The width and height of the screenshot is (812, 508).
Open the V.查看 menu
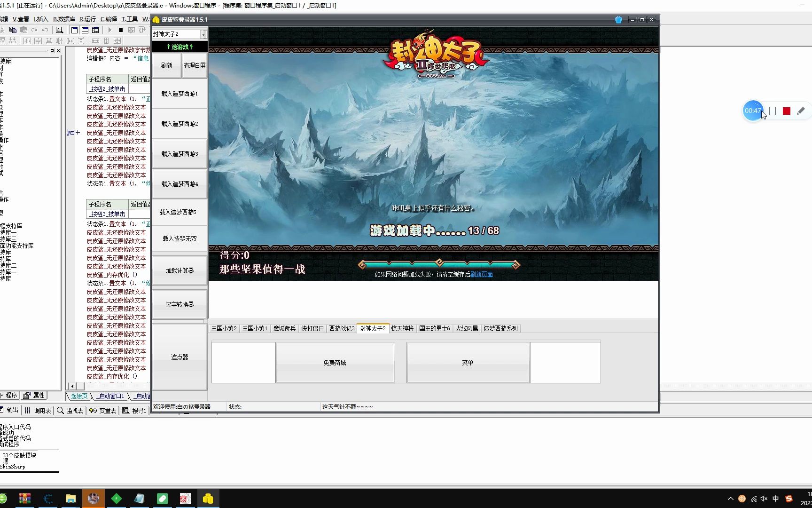(x=21, y=19)
